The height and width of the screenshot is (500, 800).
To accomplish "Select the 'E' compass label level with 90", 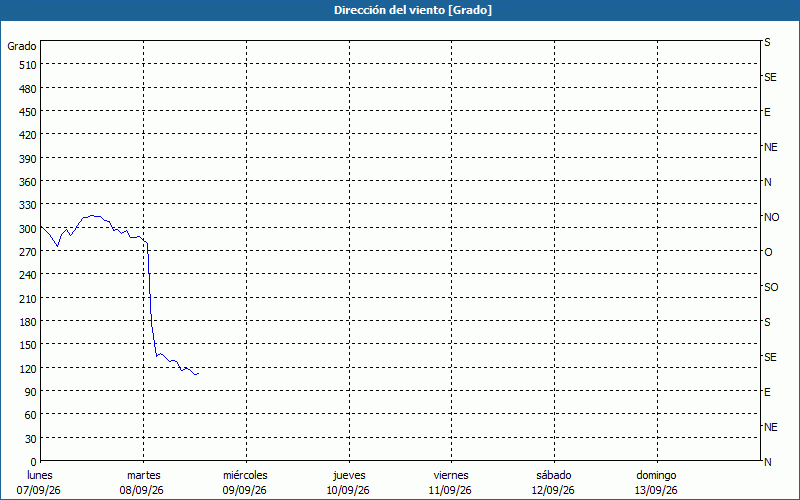I will (x=767, y=392).
